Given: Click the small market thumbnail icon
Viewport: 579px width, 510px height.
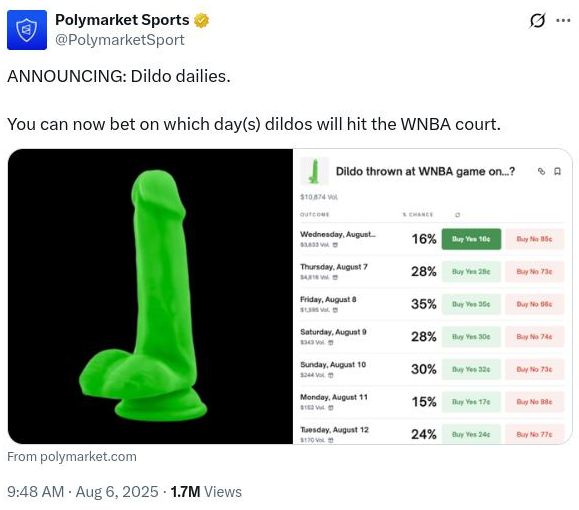Looking at the screenshot, I should [314, 171].
